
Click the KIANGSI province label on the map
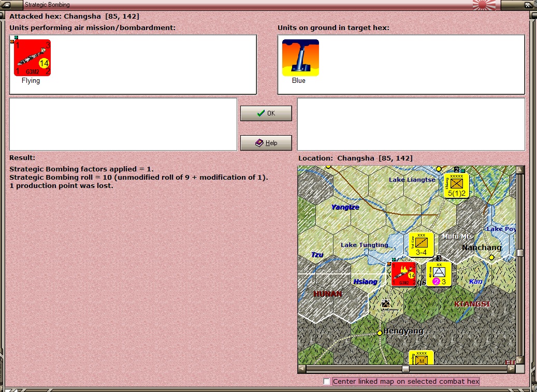472,303
